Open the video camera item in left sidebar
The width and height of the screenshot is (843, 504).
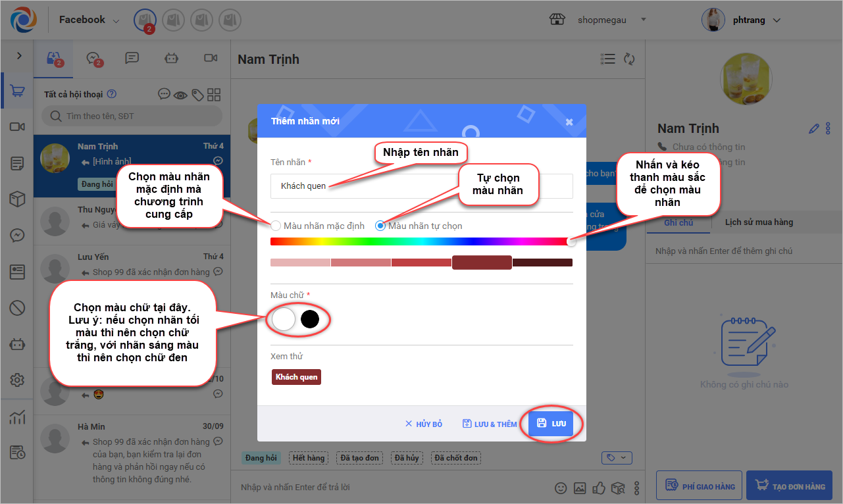coord(17,126)
